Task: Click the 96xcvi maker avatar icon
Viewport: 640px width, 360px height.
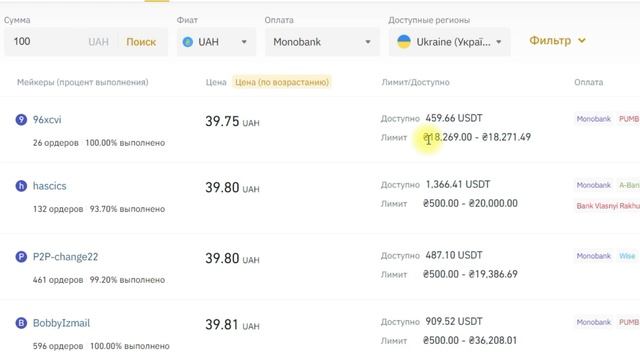Action: pos(21,120)
